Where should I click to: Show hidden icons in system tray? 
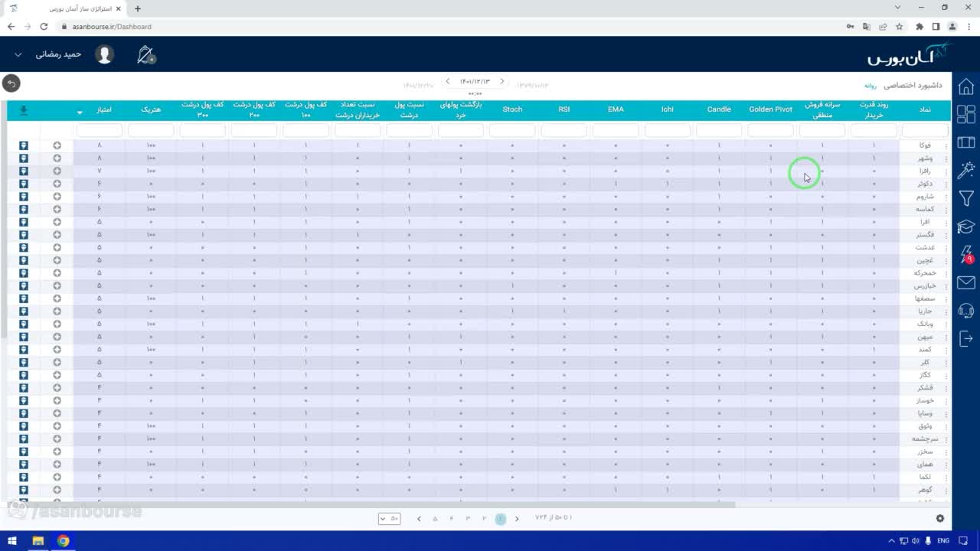(x=892, y=541)
